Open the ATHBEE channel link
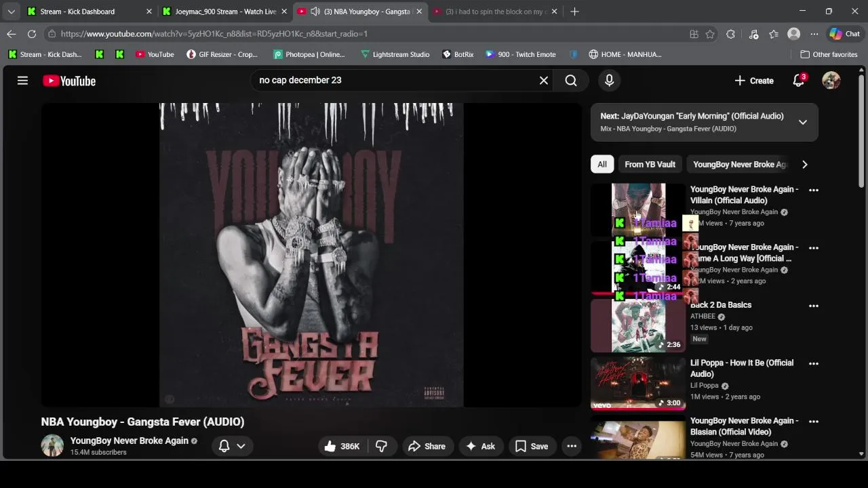 [703, 317]
